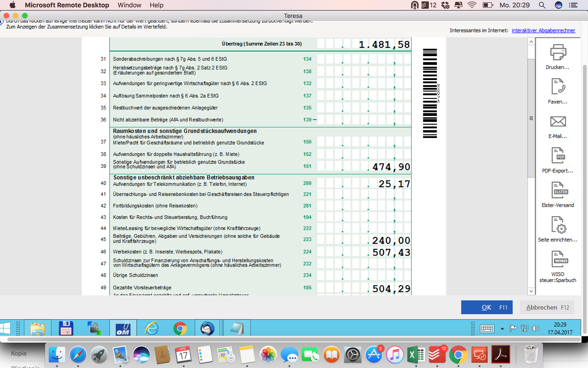Screen dimensions: 588x368
Task: Open the OM application in taskbar
Action: pos(123,328)
